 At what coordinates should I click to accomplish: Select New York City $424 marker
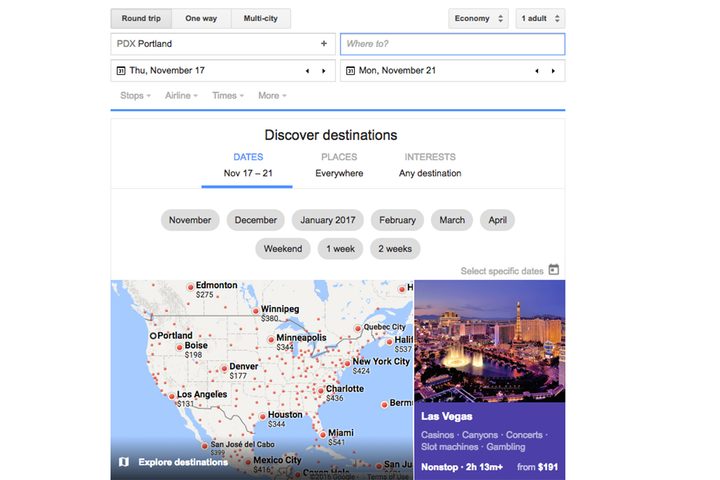pyautogui.click(x=348, y=363)
